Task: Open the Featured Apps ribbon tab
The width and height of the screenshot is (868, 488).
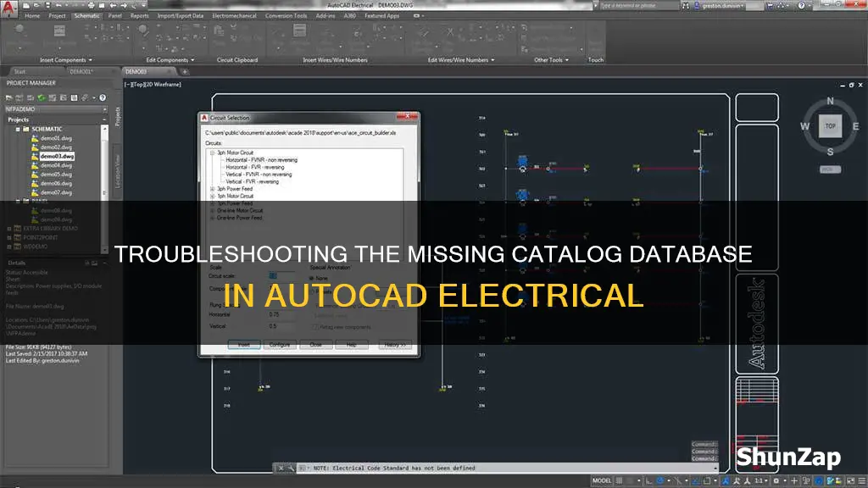Action: click(x=381, y=16)
